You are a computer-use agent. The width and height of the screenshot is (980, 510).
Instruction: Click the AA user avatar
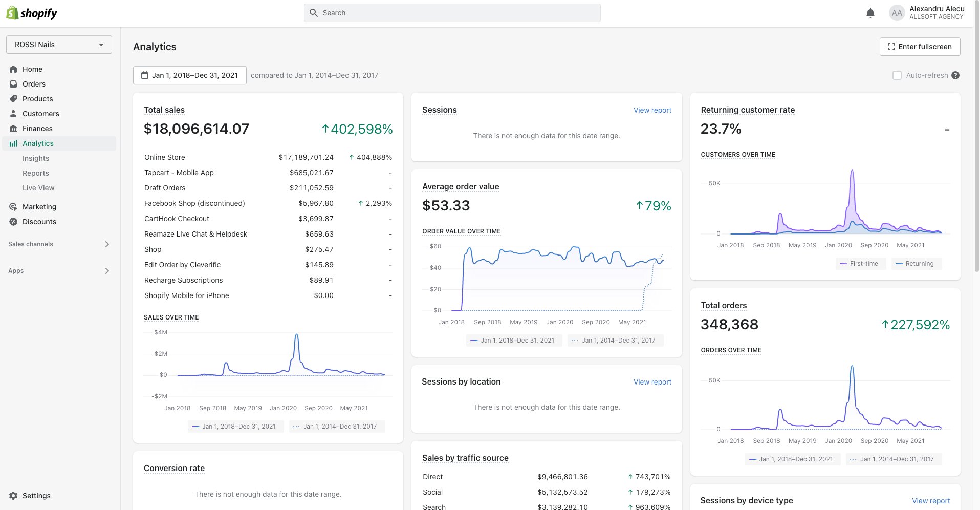click(x=897, y=13)
